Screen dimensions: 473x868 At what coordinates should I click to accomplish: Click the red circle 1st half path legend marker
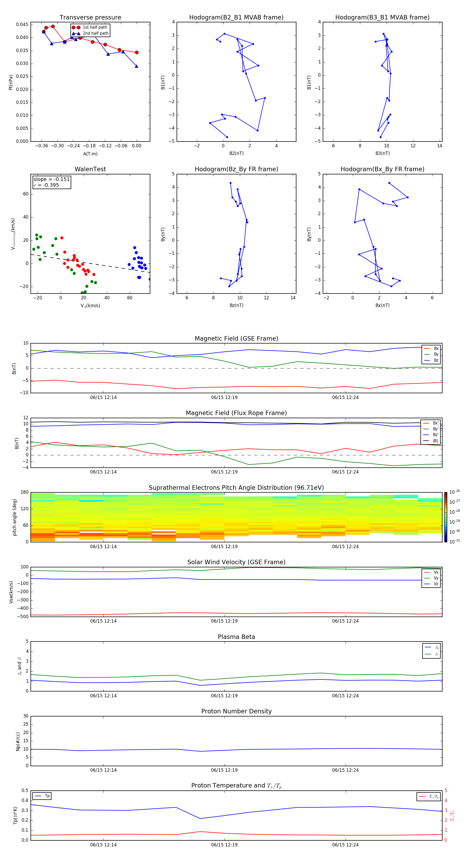tap(76, 27)
